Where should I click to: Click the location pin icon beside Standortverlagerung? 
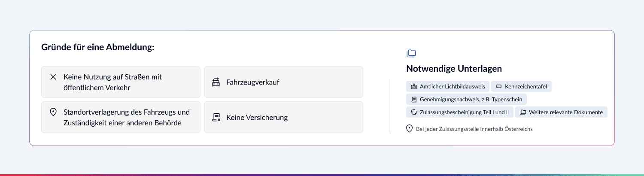(53, 112)
